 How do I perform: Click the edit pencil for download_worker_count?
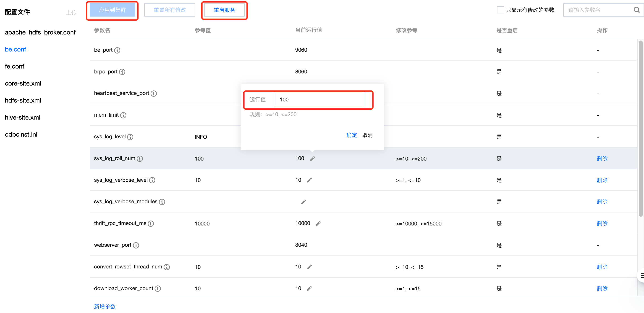[309, 289]
